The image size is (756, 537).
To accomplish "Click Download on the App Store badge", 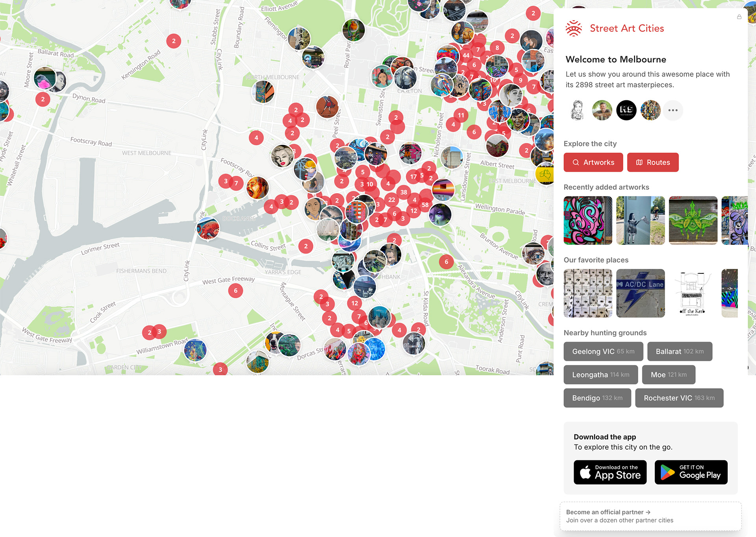I will (x=610, y=472).
